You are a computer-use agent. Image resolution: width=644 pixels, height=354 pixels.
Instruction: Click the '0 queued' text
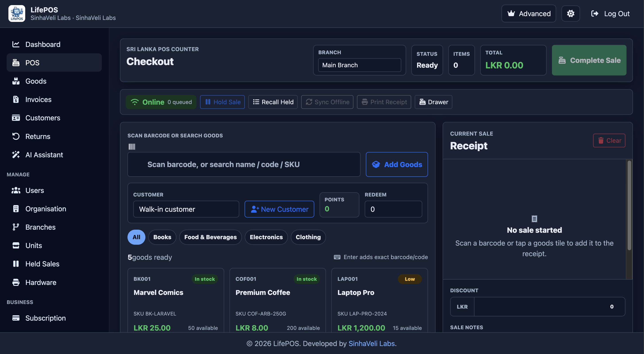[179, 102]
